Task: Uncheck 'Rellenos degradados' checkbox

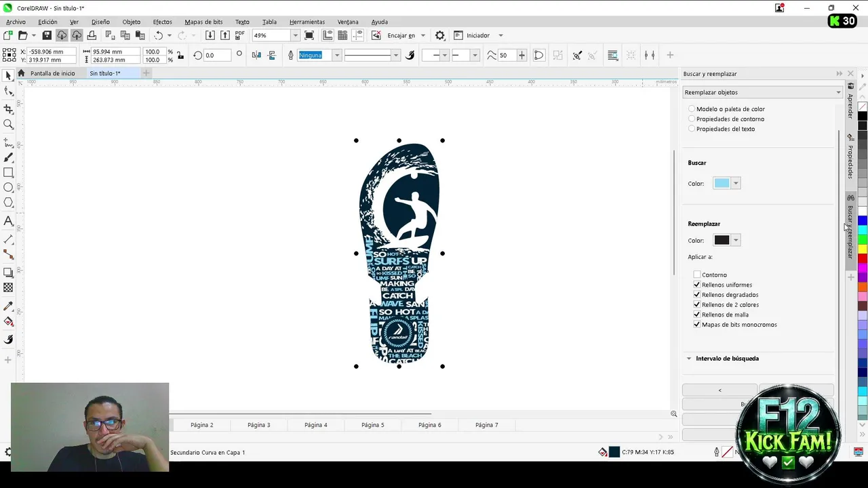Action: tap(696, 295)
